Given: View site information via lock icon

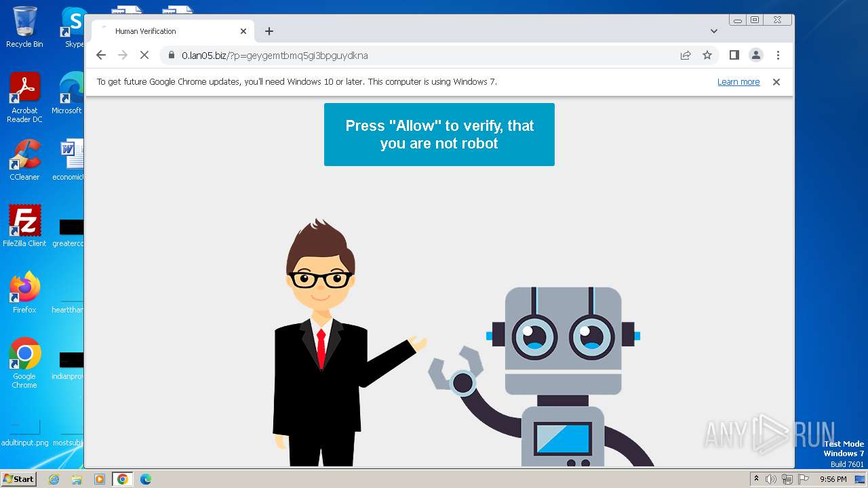Looking at the screenshot, I should pyautogui.click(x=172, y=56).
